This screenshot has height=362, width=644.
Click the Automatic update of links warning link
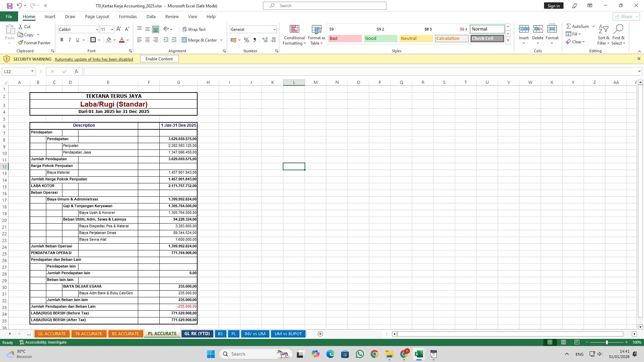coord(94,59)
